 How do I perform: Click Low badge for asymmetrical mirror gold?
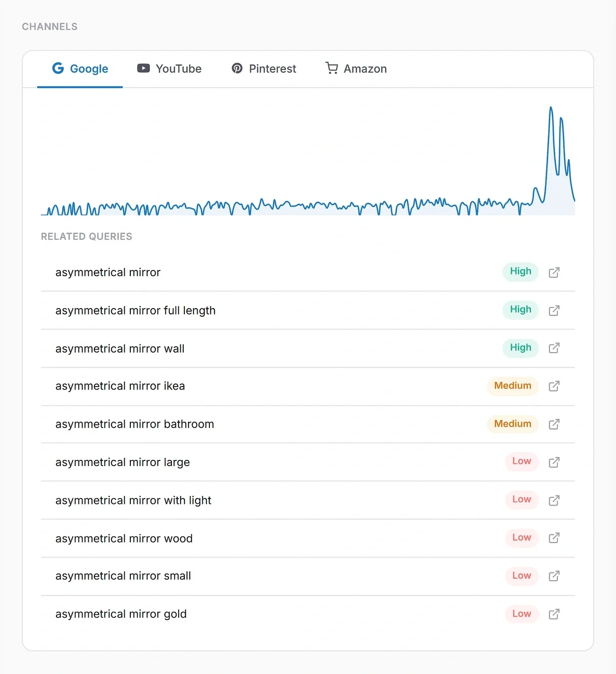click(x=522, y=613)
